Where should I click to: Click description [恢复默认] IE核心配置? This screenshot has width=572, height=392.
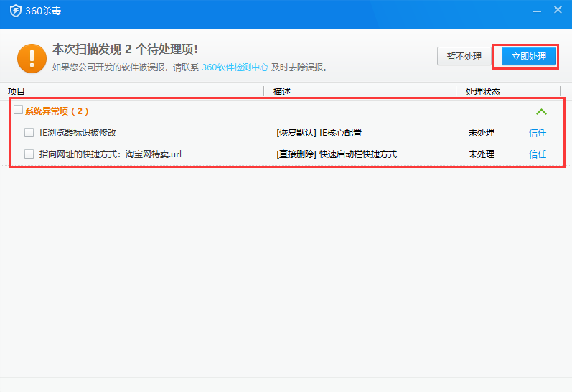(x=319, y=133)
